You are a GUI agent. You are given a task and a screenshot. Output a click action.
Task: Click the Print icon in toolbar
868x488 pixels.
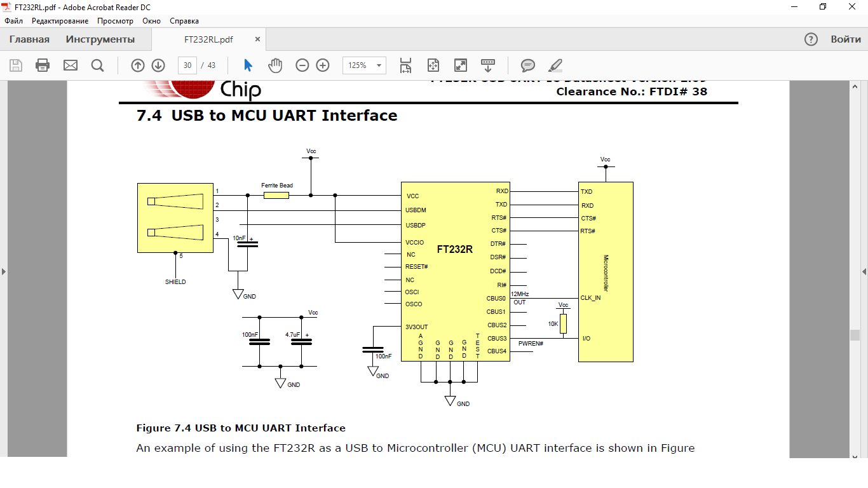(43, 65)
